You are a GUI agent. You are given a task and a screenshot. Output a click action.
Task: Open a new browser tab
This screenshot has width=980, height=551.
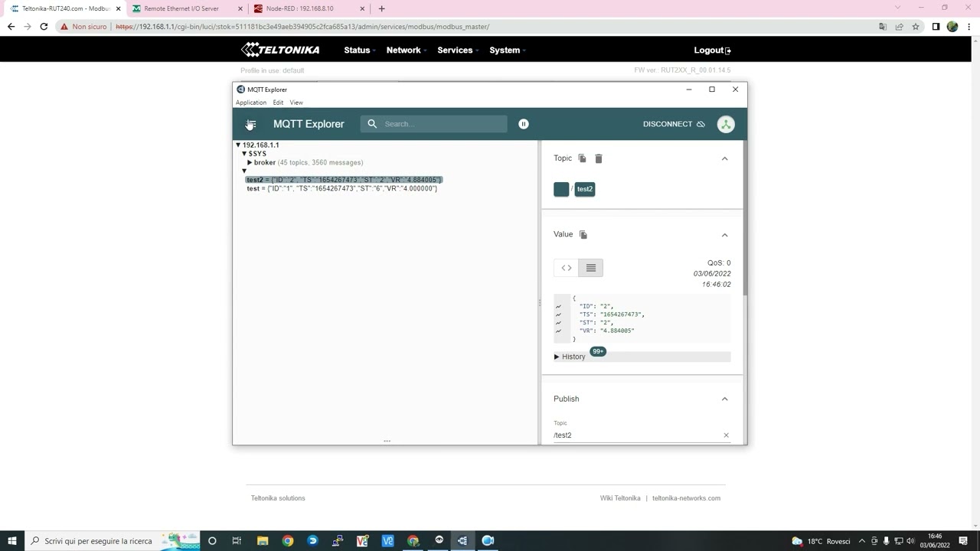tap(381, 8)
